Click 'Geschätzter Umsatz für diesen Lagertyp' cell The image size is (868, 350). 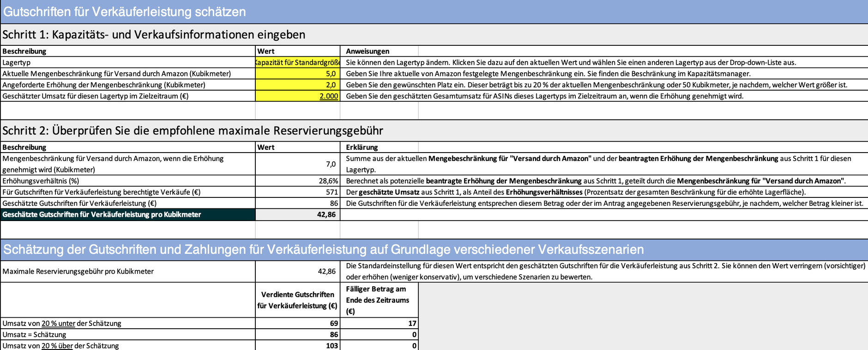point(128,96)
